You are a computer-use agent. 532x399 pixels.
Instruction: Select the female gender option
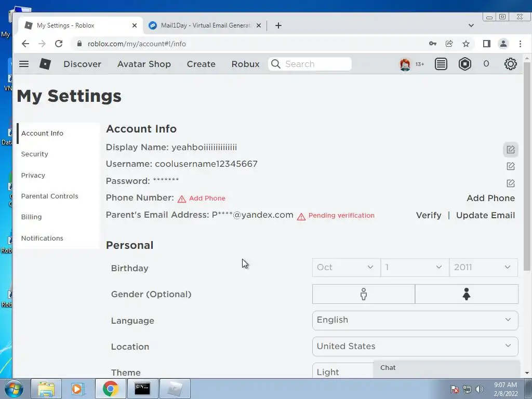pos(467,294)
